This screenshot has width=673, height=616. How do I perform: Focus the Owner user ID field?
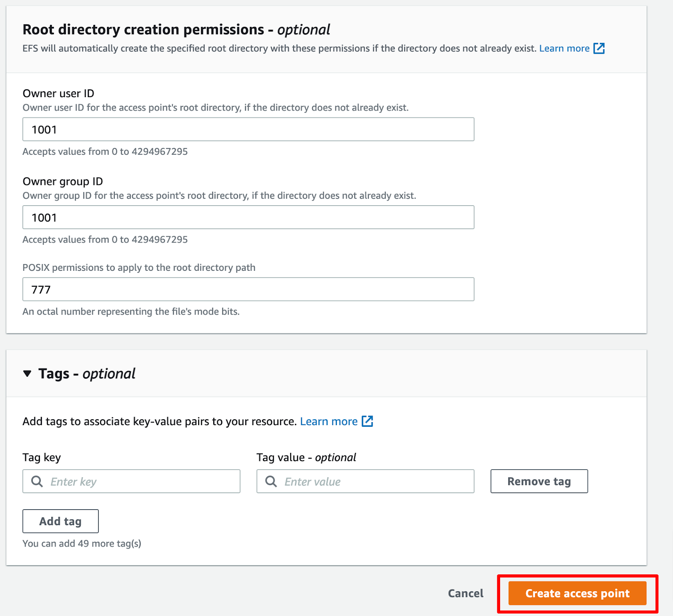pyautogui.click(x=248, y=129)
